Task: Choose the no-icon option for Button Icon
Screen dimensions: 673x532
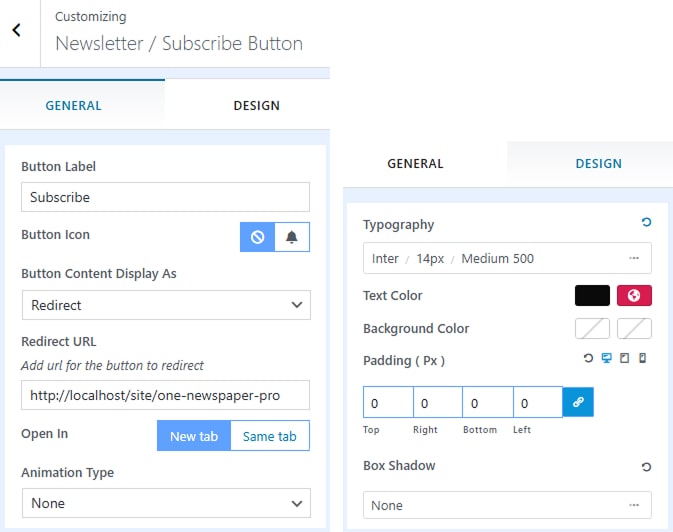Action: [x=257, y=237]
